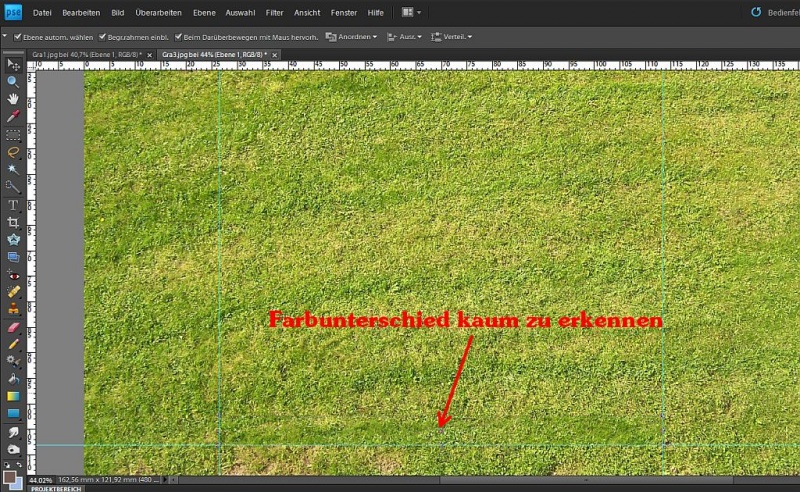Select the Paint Bucket tool
The width and height of the screenshot is (800, 492).
[13, 379]
